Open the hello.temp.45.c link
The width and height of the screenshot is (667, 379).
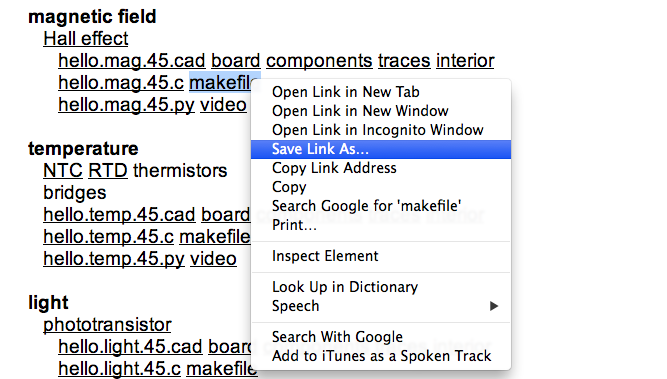tap(108, 237)
